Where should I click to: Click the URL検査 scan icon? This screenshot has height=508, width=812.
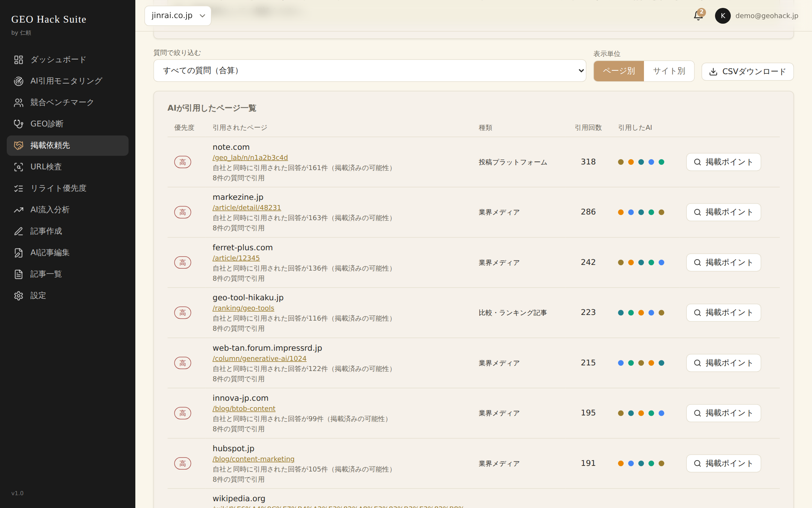click(18, 167)
